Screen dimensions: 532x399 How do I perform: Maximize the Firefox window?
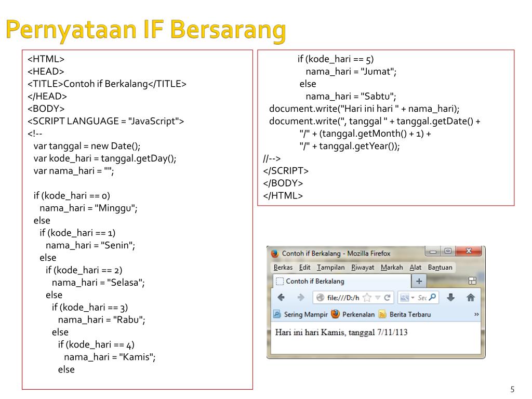448,251
